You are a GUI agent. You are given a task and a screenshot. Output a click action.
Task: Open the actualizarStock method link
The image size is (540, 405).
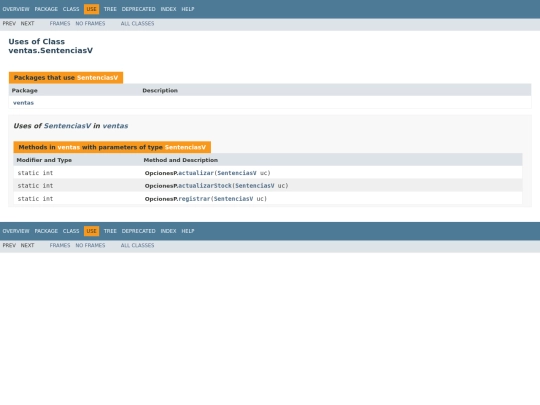point(205,186)
